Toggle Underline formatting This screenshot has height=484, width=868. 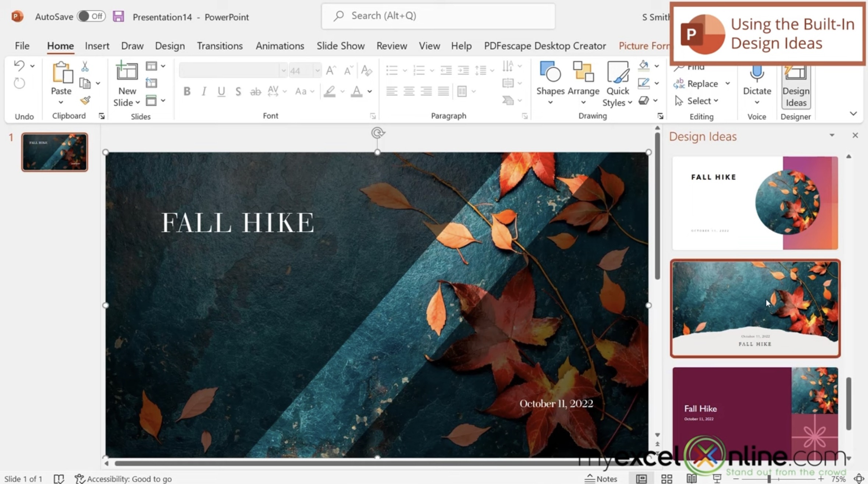pos(221,91)
